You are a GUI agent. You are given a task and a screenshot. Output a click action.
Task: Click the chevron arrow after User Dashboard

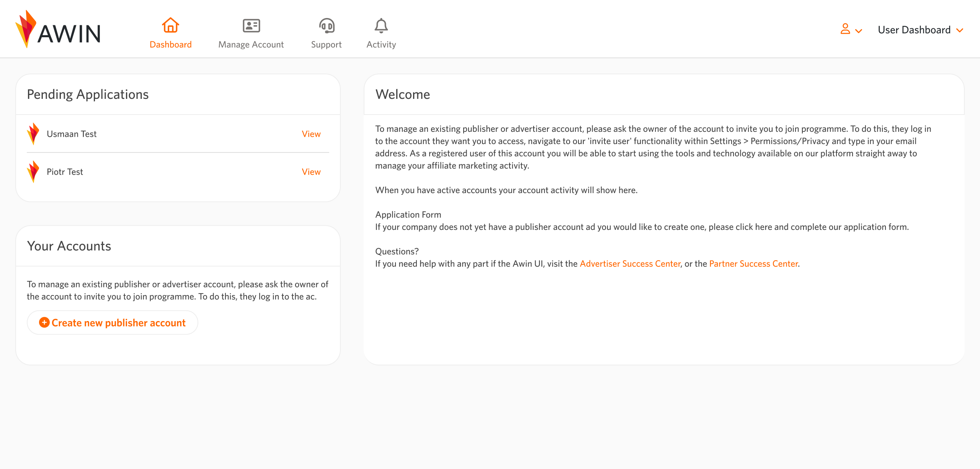tap(960, 30)
